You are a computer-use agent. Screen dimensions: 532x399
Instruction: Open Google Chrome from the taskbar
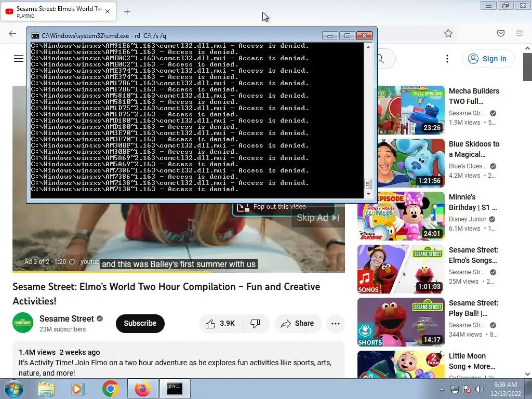tap(110, 389)
